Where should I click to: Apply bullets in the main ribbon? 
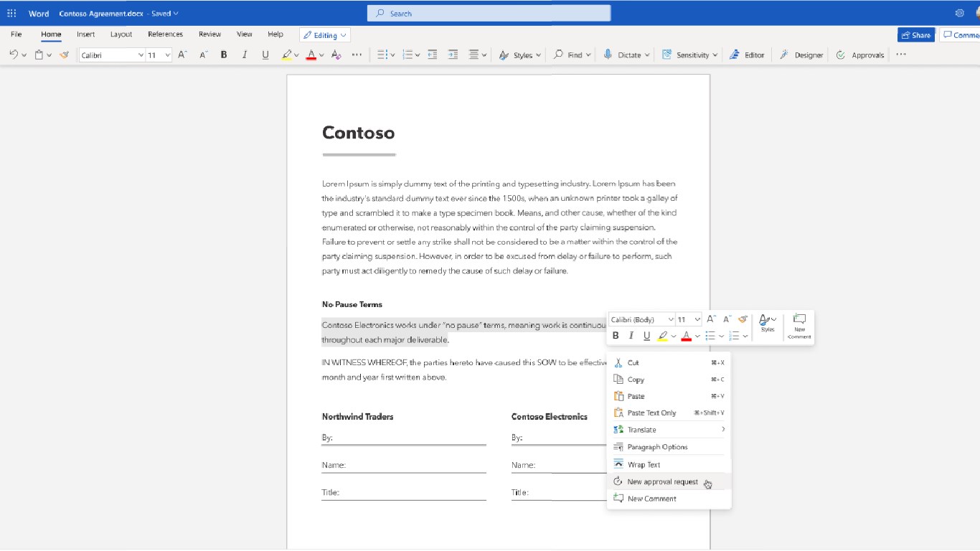coord(382,55)
